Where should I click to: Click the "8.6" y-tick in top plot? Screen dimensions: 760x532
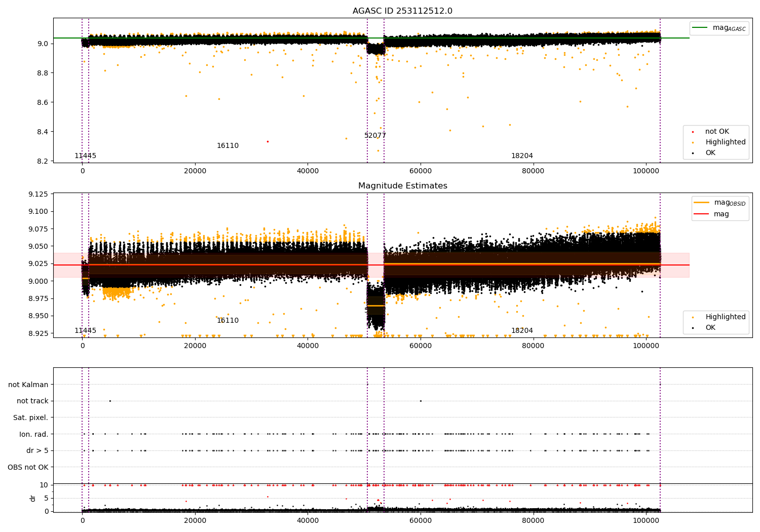(x=43, y=103)
